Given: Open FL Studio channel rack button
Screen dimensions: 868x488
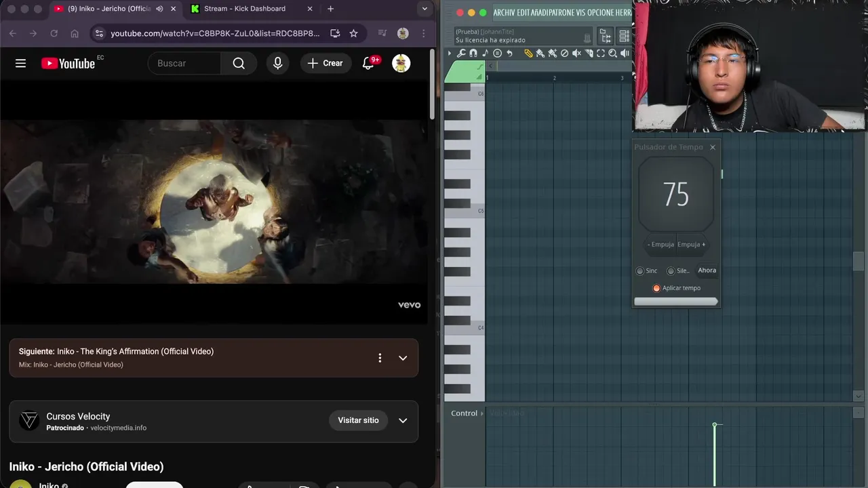Looking at the screenshot, I should [625, 36].
